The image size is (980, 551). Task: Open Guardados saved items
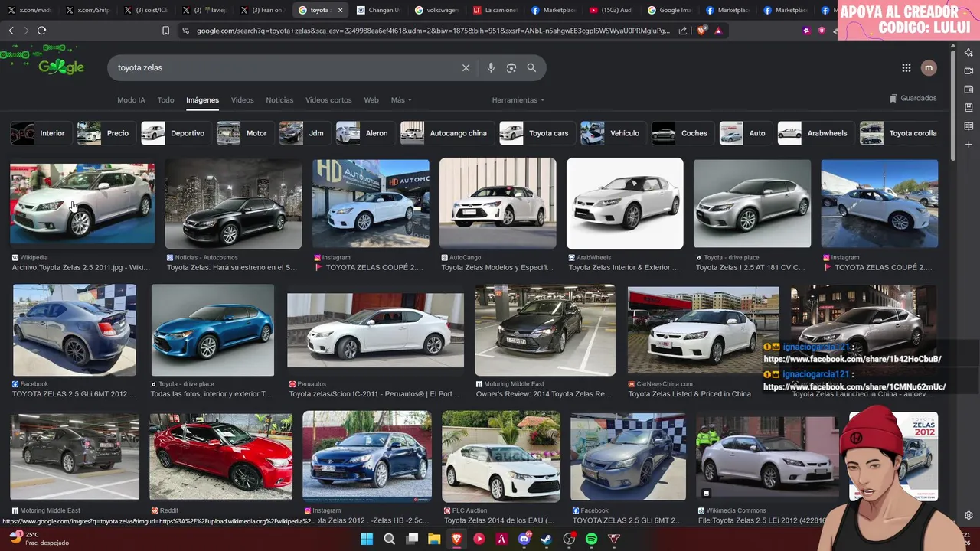[913, 99]
